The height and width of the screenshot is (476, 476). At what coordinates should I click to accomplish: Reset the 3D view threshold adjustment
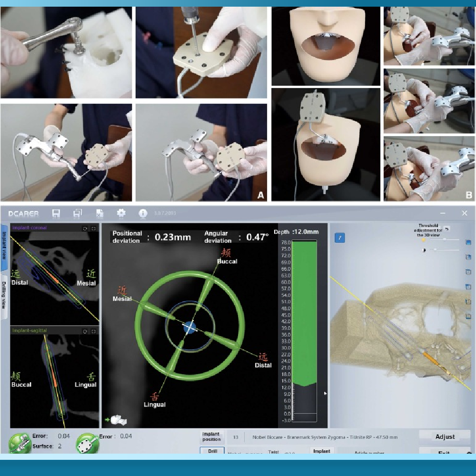pos(447,229)
